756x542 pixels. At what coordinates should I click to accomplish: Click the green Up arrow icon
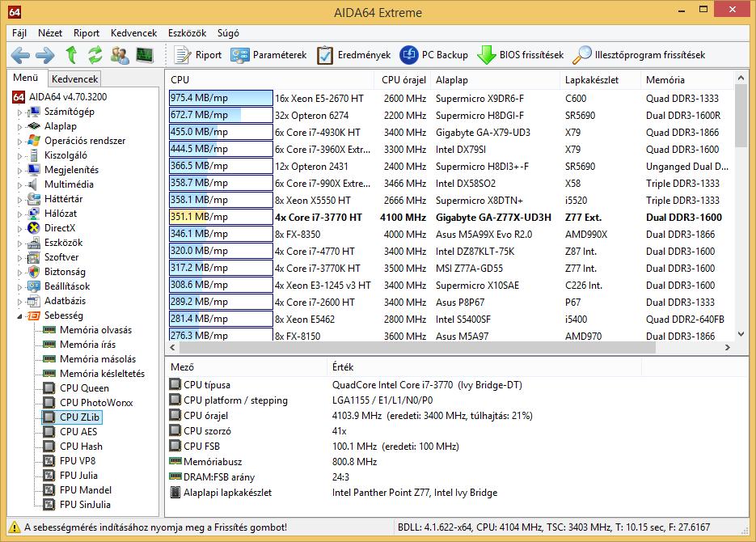tap(71, 55)
